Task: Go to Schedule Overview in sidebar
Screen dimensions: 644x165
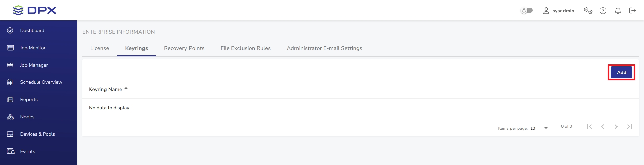Action: coord(41,82)
